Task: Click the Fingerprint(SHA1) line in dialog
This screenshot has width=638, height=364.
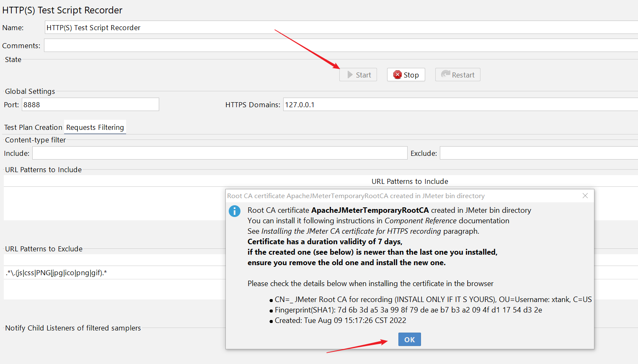Action: (408, 310)
